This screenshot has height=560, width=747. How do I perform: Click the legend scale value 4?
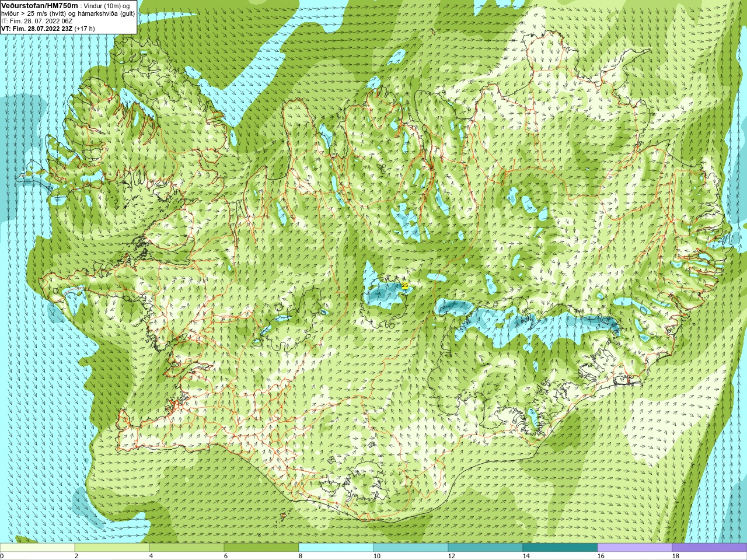[x=151, y=556]
